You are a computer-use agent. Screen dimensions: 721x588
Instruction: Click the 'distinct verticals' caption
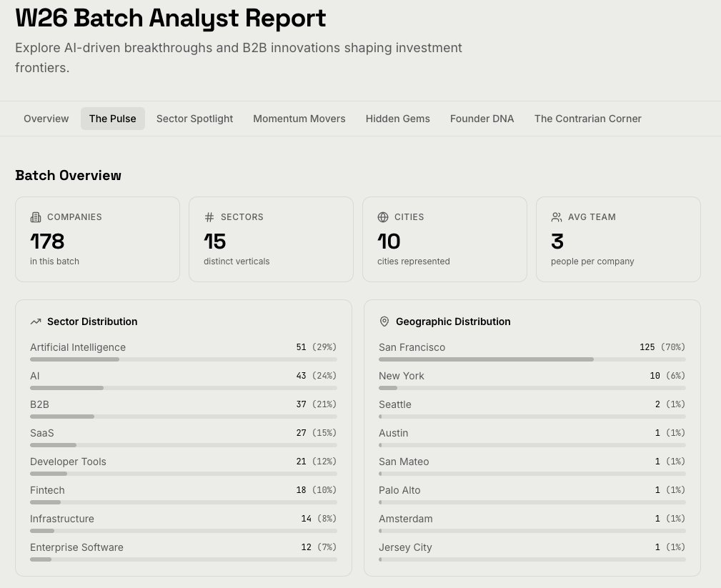(237, 261)
